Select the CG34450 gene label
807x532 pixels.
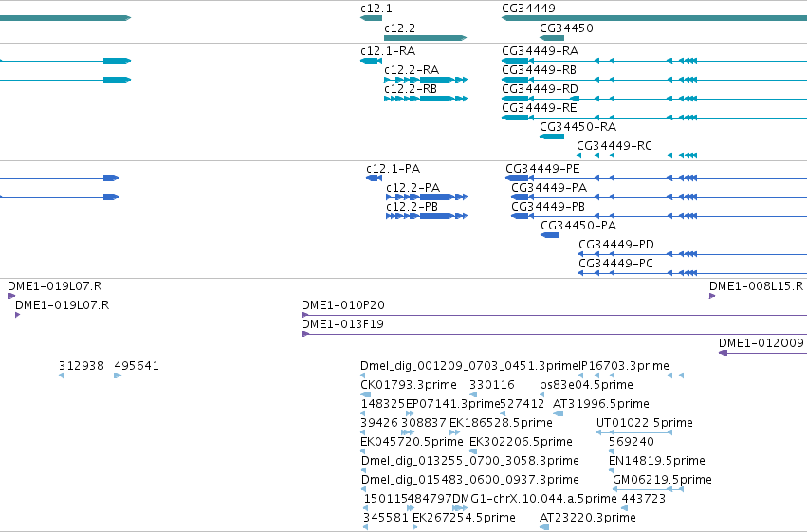point(566,28)
